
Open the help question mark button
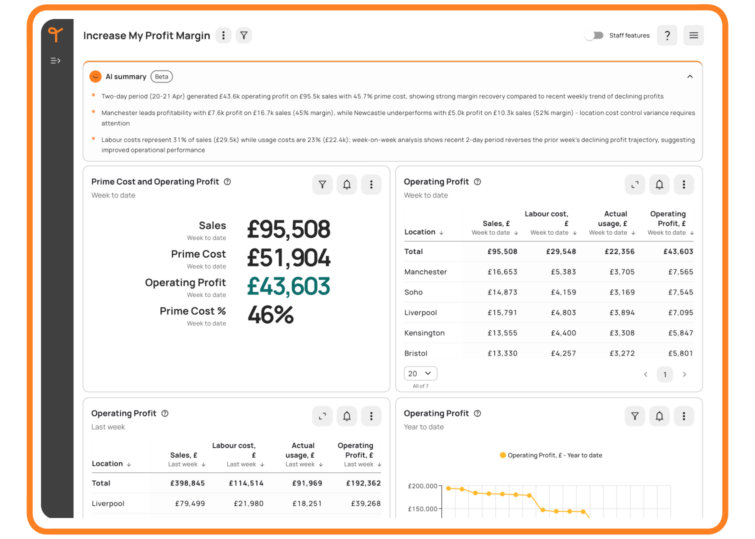click(x=667, y=35)
